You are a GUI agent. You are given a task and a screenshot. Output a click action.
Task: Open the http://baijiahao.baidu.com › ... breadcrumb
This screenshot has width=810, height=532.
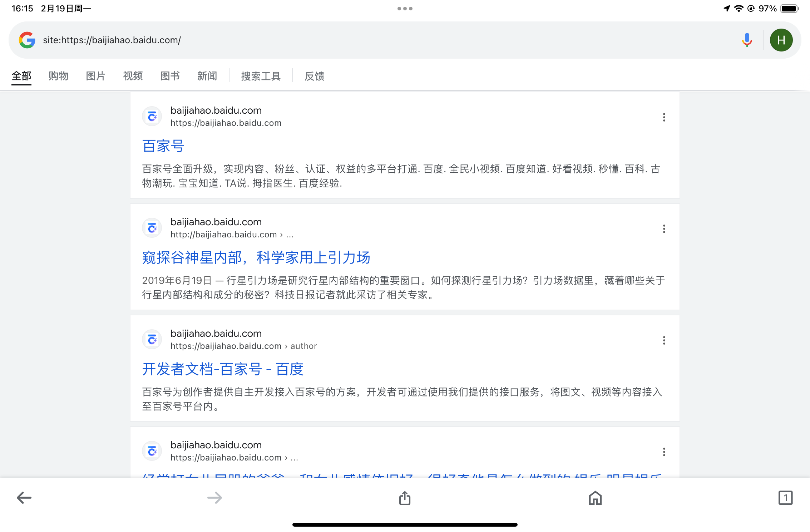[x=232, y=235]
